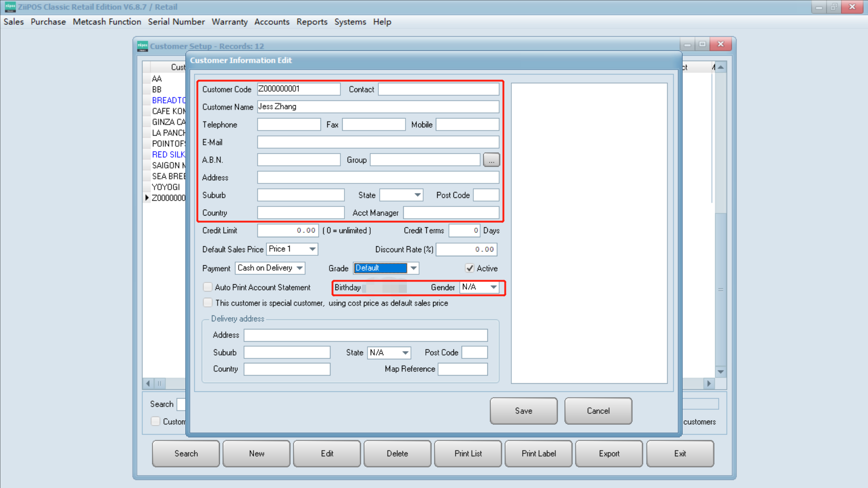The image size is (868, 488).
Task: Export the customer records
Action: coord(609,453)
